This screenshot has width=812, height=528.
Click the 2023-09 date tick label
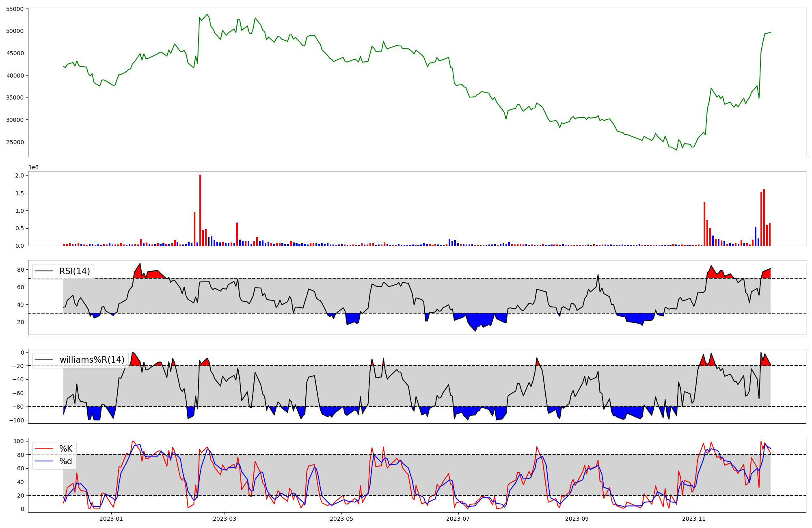pyautogui.click(x=577, y=519)
